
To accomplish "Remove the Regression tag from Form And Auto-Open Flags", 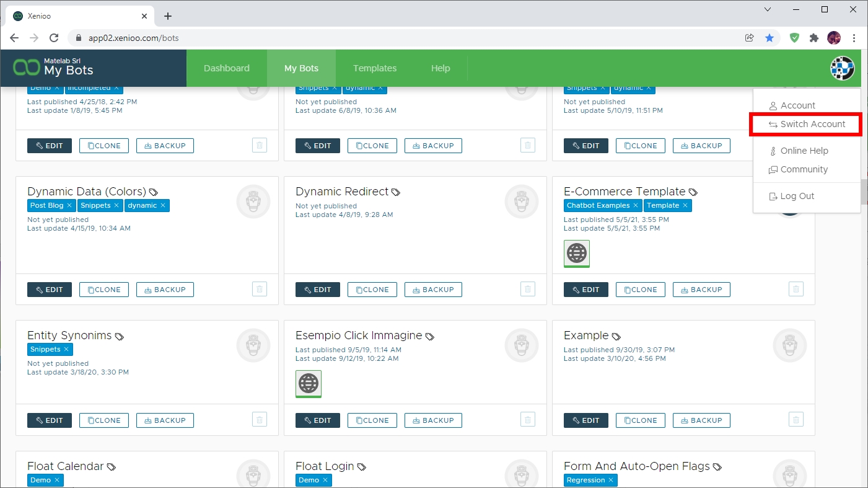I will [611, 480].
